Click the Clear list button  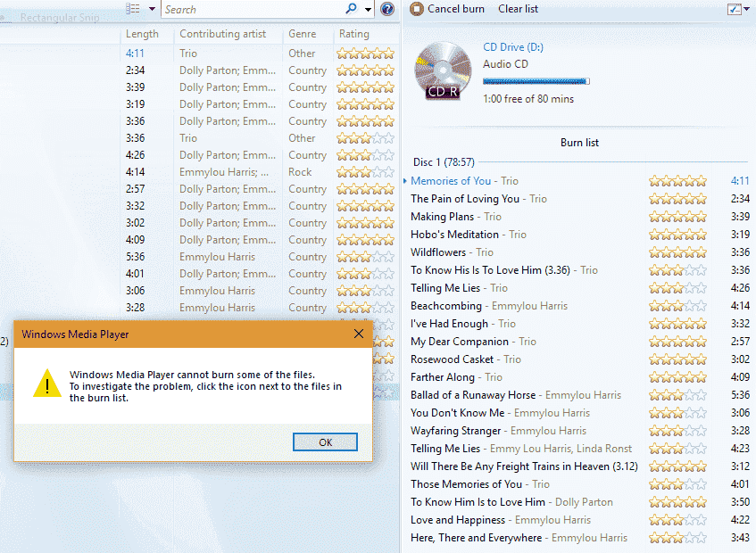[518, 9]
